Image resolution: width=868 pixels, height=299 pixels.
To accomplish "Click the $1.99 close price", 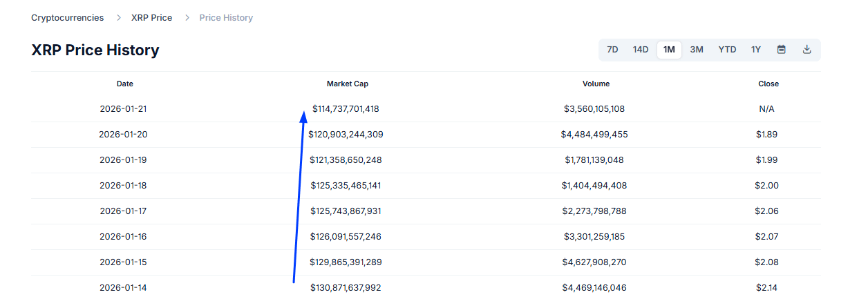I will click(766, 160).
